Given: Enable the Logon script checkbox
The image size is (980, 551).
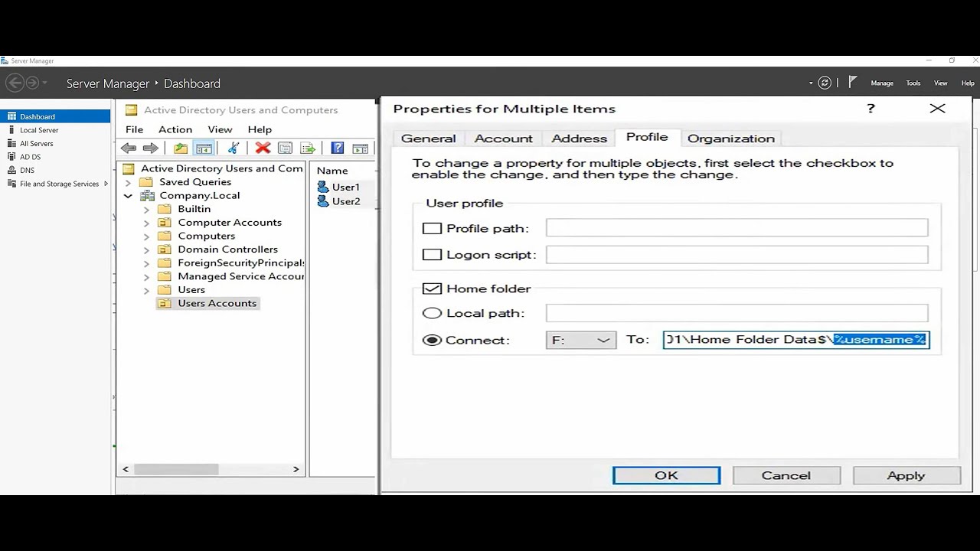Looking at the screenshot, I should [432, 255].
